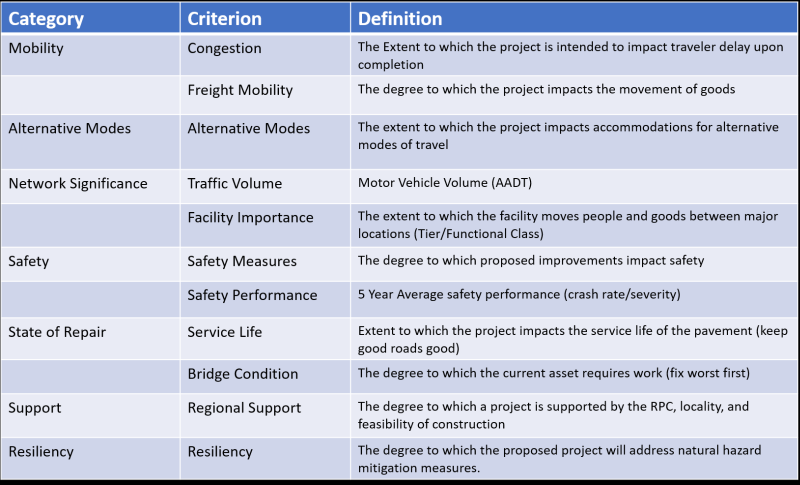Click the Bridge Condition criterion cell
Screen dimensions: 800x485
click(243, 373)
